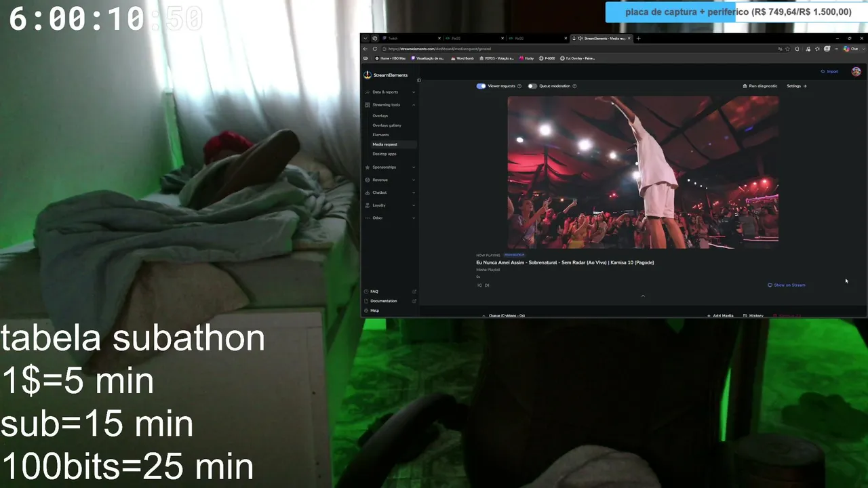Open Overlays in Streaming tools
The width and height of the screenshot is (868, 488).
click(380, 116)
